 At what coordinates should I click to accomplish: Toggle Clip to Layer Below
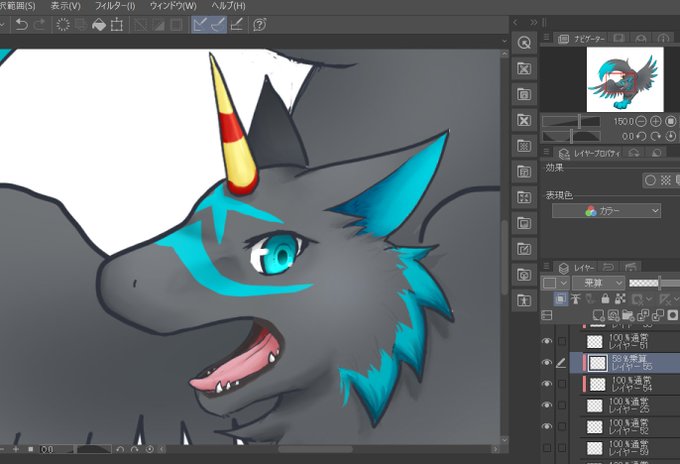[x=560, y=299]
